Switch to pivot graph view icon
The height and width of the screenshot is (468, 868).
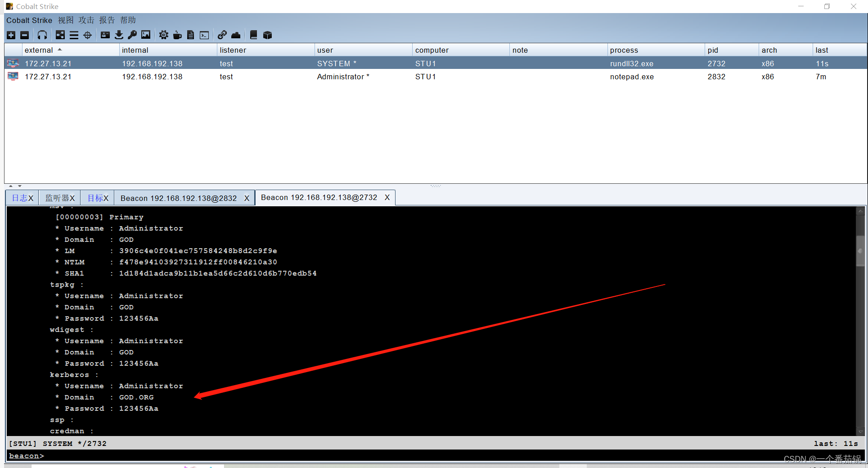pyautogui.click(x=60, y=35)
